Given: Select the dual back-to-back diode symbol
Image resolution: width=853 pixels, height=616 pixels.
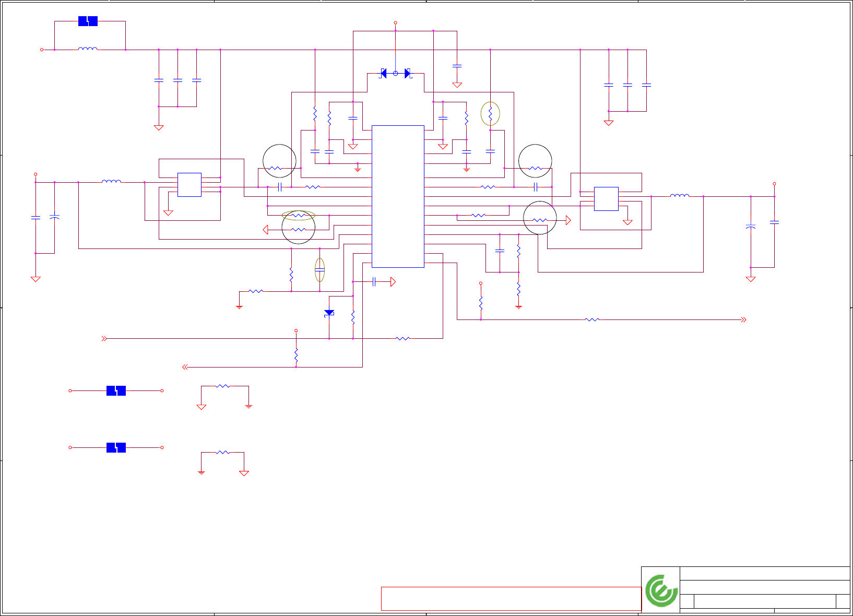Looking at the screenshot, I should (395, 74).
